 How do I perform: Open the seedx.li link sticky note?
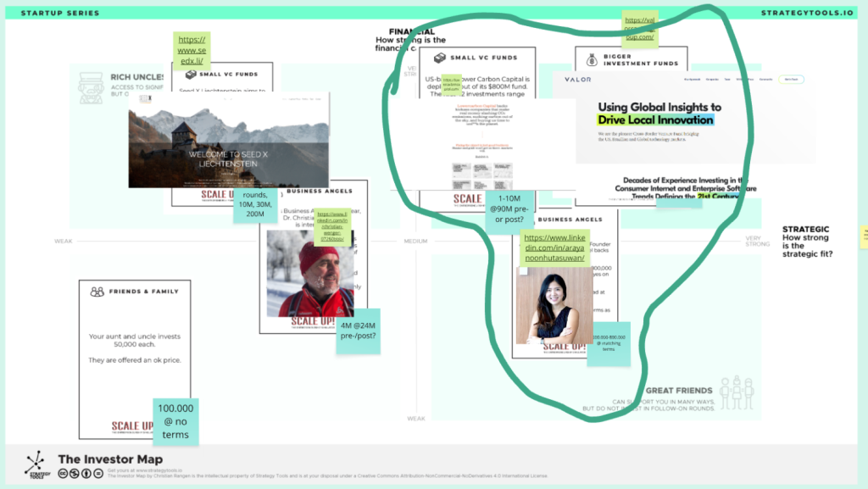(192, 50)
